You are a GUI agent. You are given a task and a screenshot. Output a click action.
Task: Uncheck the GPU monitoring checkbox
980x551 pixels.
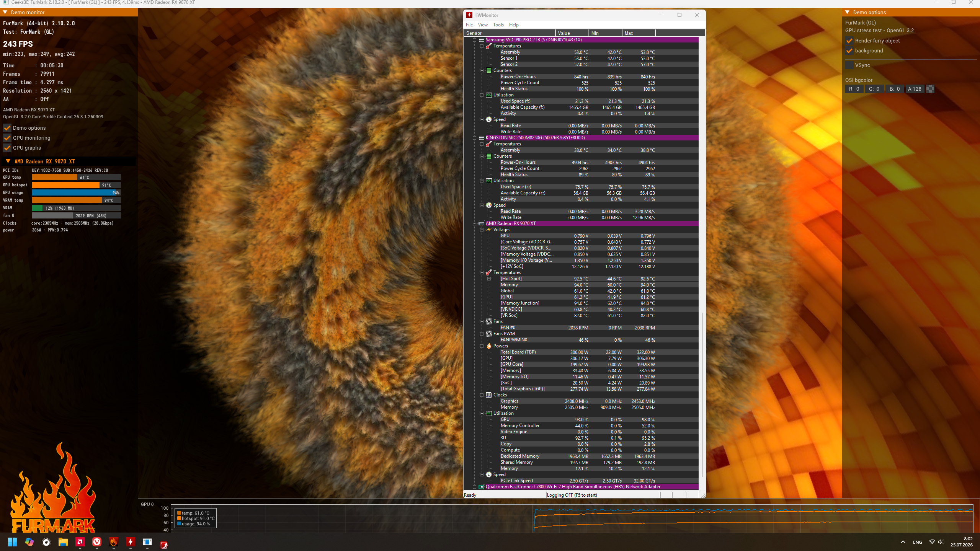pyautogui.click(x=7, y=138)
